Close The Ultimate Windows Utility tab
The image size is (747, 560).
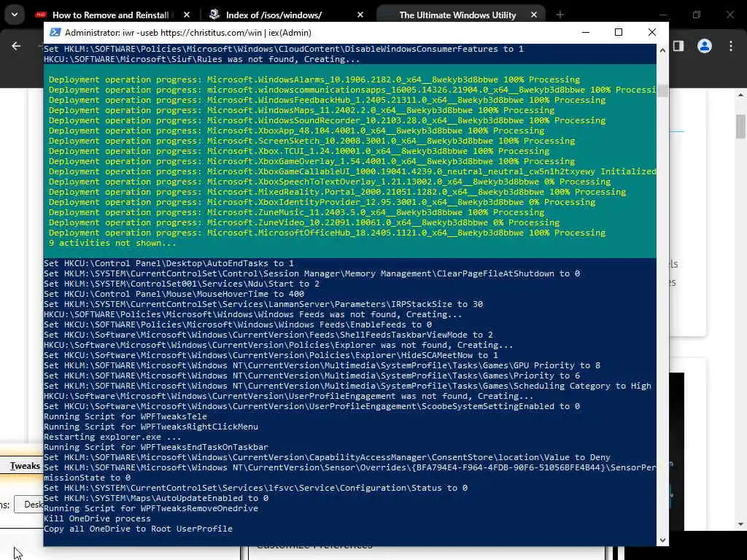[533, 15]
